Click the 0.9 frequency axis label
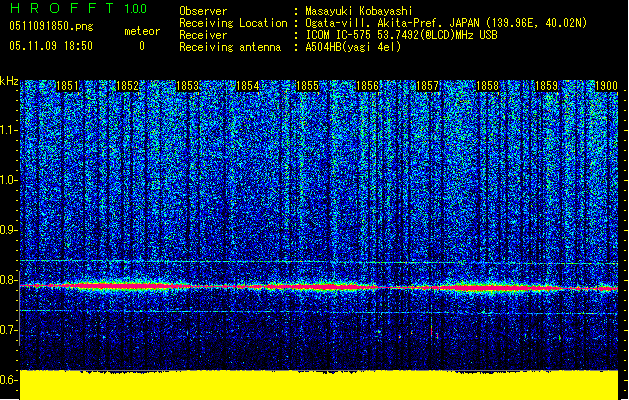This screenshot has height=400, width=629. pyautogui.click(x=8, y=230)
